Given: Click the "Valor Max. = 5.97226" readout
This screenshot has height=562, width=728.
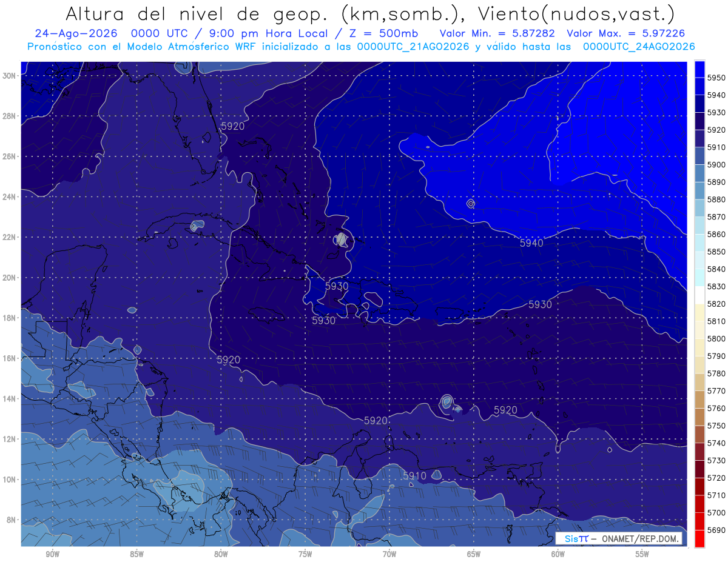Looking at the screenshot, I should click(625, 34).
